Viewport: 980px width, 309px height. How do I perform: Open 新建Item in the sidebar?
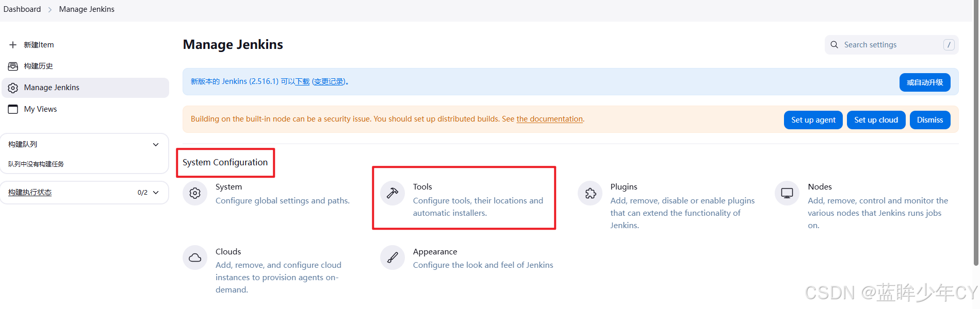[39, 45]
